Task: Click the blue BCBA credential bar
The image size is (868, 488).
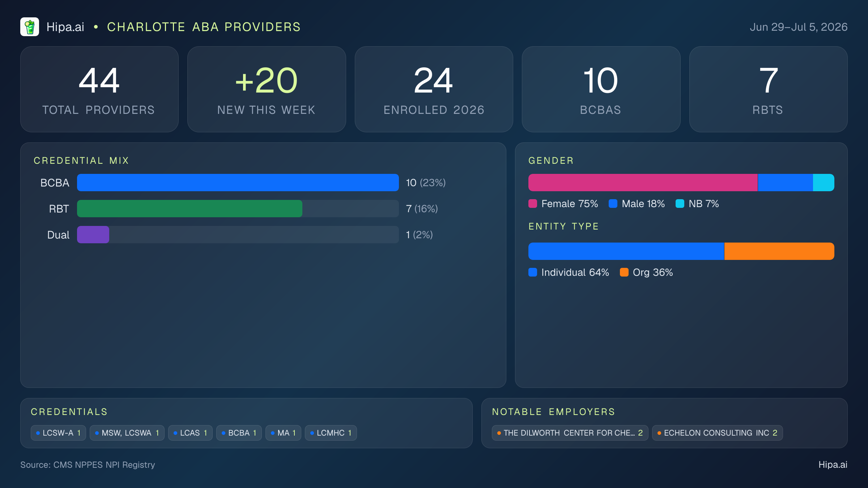Action: click(238, 183)
